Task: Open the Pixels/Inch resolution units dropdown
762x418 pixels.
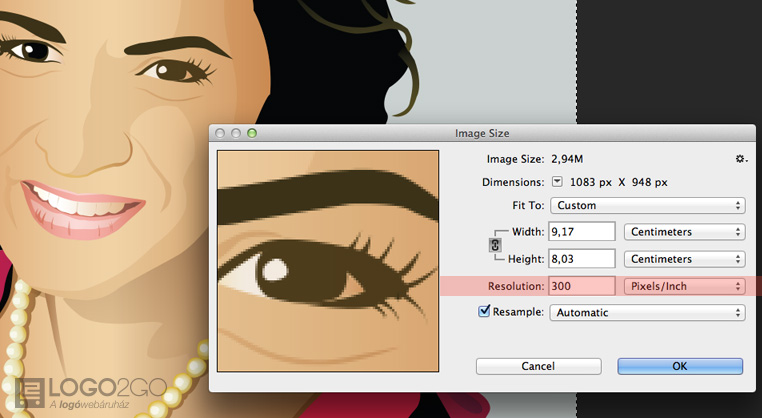Action: [684, 286]
